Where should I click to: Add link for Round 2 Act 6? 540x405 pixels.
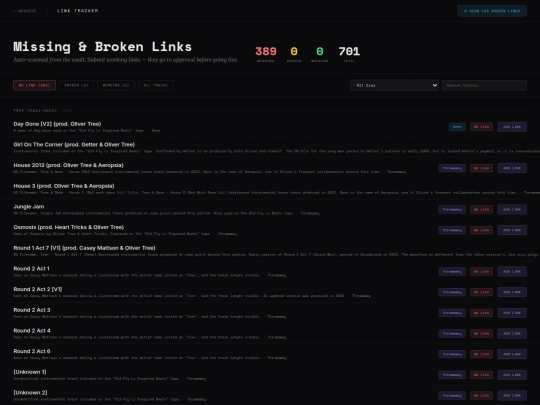click(512, 354)
